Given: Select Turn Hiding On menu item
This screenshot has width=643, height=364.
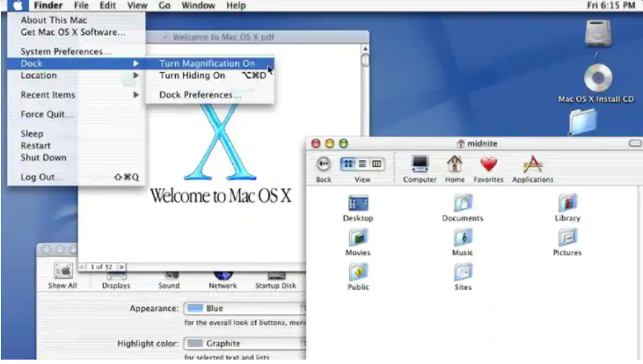Looking at the screenshot, I should click(x=192, y=76).
